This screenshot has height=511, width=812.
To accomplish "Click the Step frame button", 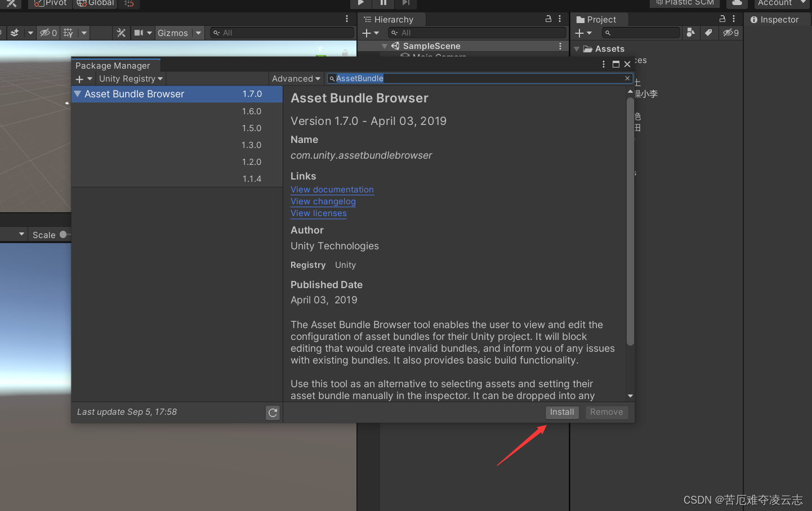I will [x=405, y=3].
